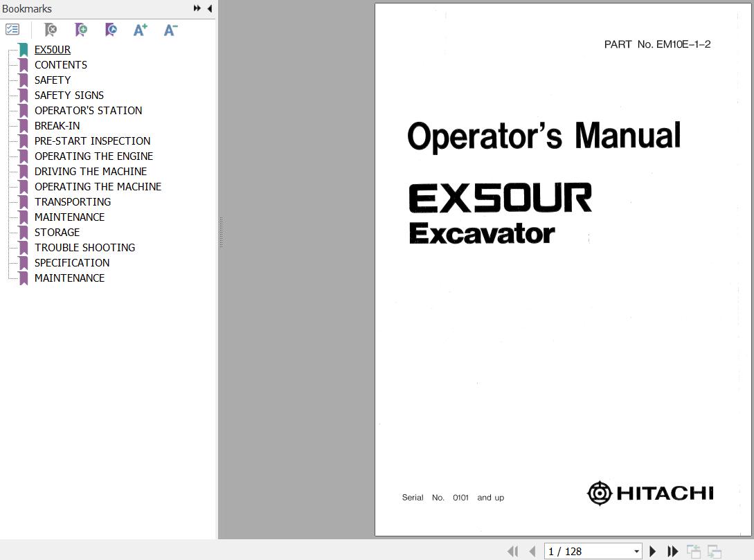Go to OPERATING THE MACHINE bookmark
The image size is (754, 560).
(x=98, y=186)
